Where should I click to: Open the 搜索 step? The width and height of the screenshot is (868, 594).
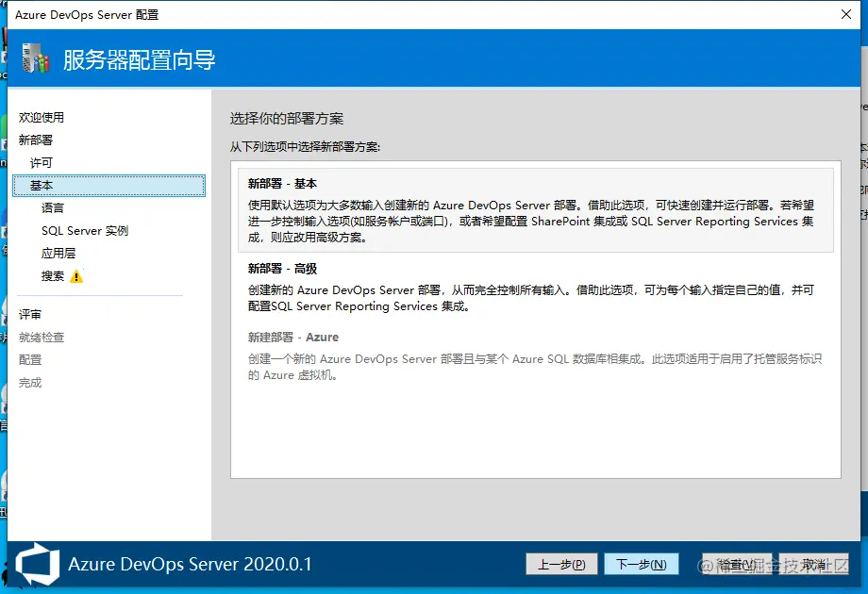[x=53, y=276]
